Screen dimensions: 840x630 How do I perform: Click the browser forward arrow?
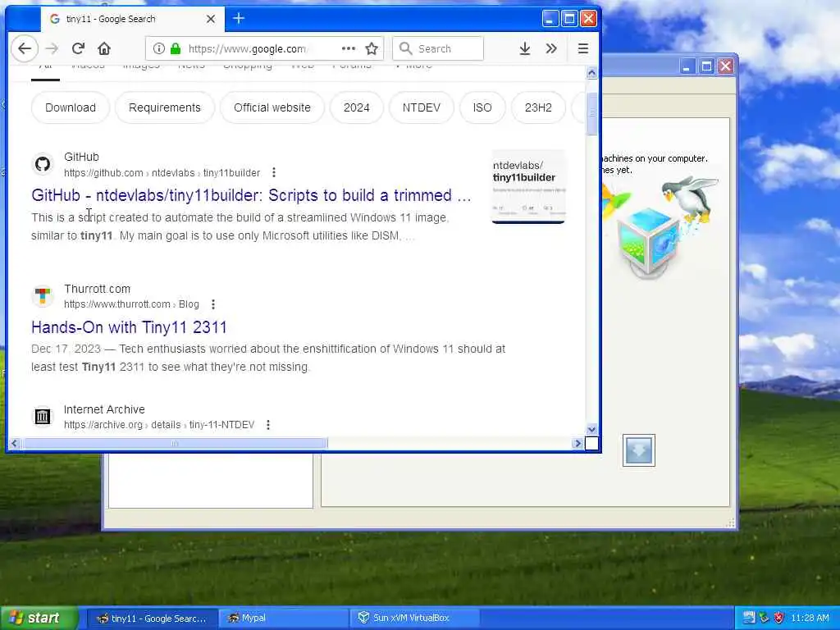click(52, 48)
